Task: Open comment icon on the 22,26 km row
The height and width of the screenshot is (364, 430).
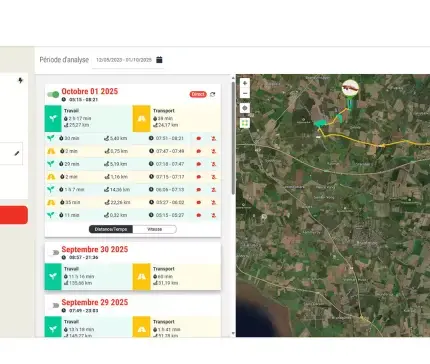Action: click(x=199, y=202)
